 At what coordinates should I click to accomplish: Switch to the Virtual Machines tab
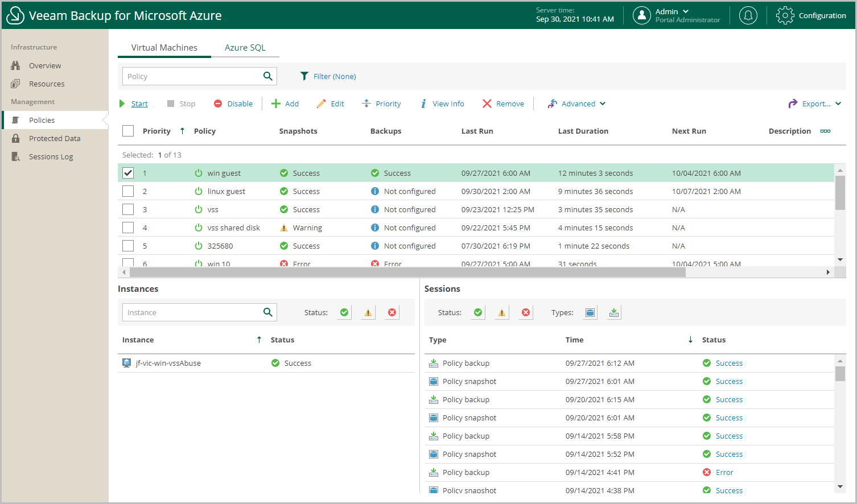coord(164,48)
